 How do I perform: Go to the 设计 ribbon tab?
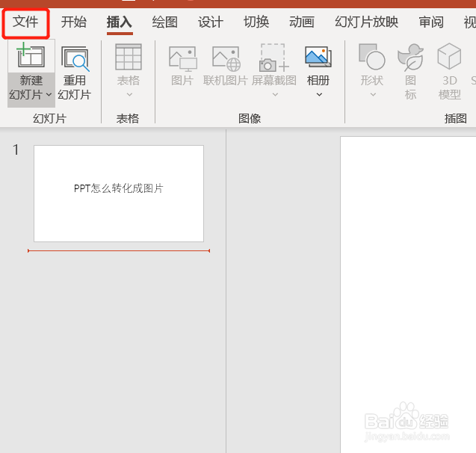click(x=211, y=22)
